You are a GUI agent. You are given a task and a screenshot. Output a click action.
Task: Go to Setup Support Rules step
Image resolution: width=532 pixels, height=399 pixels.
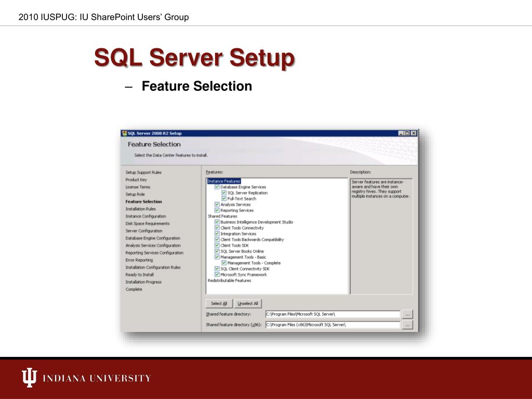143,172
